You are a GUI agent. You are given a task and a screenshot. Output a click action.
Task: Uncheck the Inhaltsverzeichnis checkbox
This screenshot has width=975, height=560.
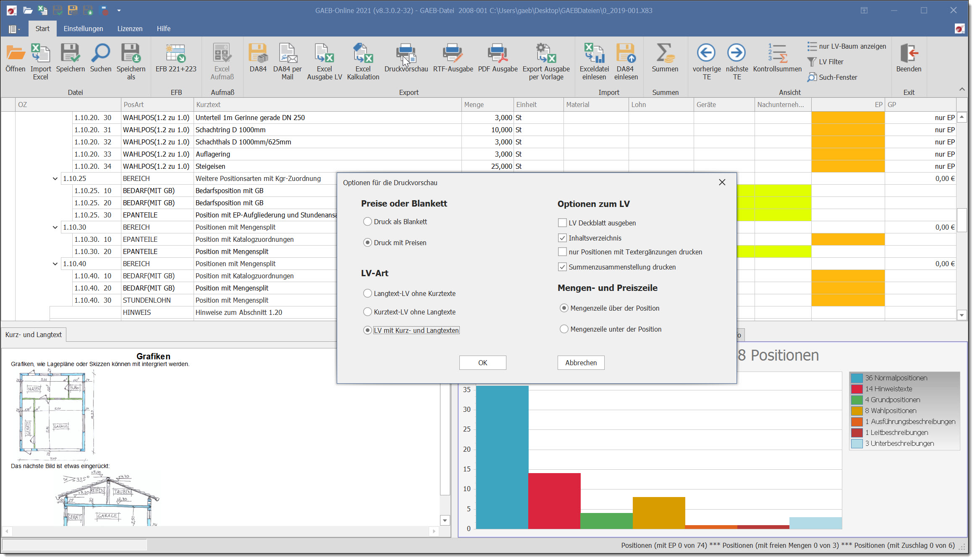pyautogui.click(x=562, y=238)
